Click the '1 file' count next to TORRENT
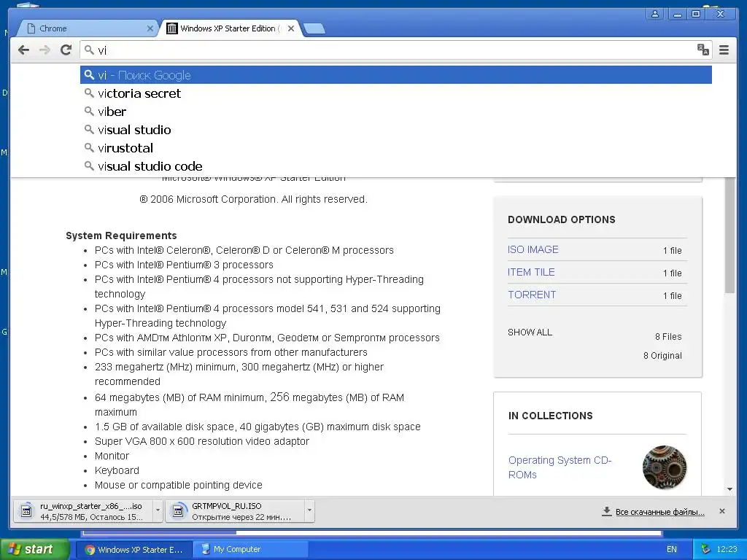 (x=672, y=296)
